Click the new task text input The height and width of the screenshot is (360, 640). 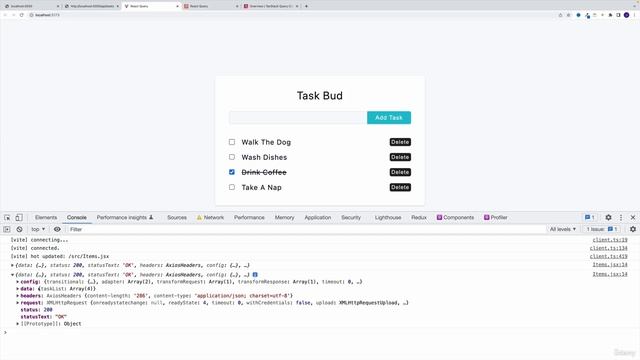pyautogui.click(x=298, y=118)
